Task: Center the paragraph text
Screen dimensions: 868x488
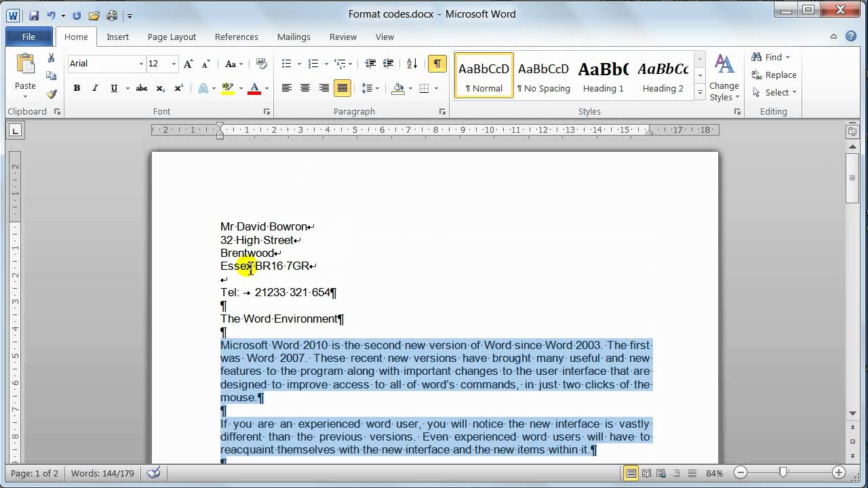Action: [x=305, y=88]
